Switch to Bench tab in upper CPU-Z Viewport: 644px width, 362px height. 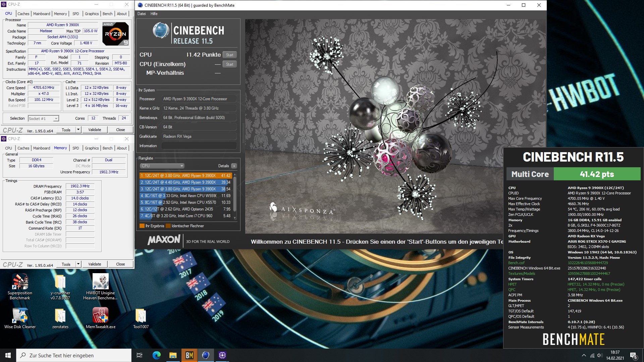[108, 14]
